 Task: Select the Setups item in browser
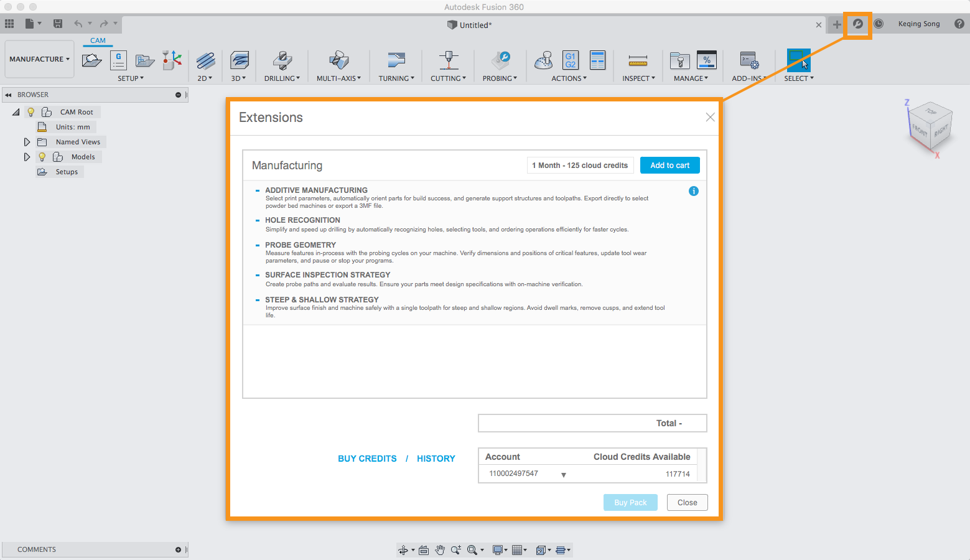click(x=67, y=172)
